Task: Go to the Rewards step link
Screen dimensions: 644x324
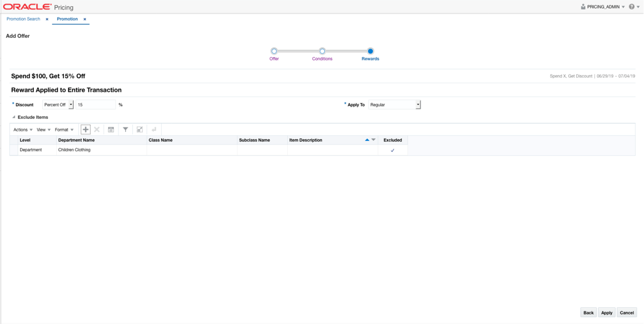Action: point(370,59)
